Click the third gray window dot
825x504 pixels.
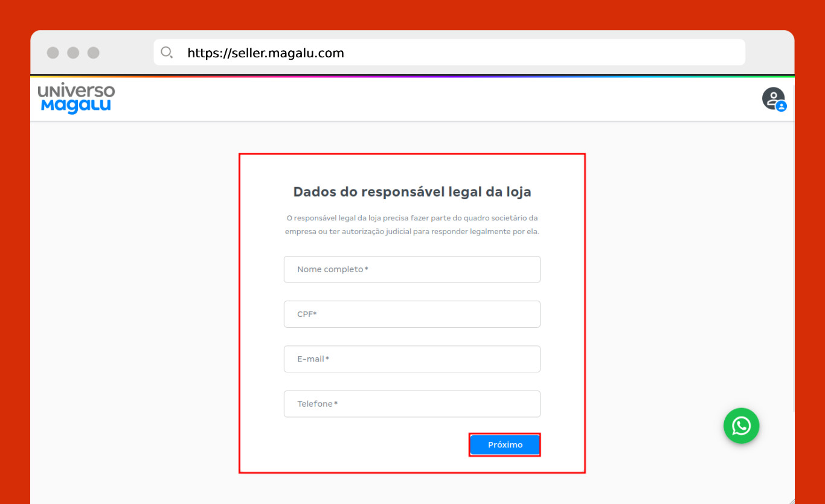pos(93,53)
